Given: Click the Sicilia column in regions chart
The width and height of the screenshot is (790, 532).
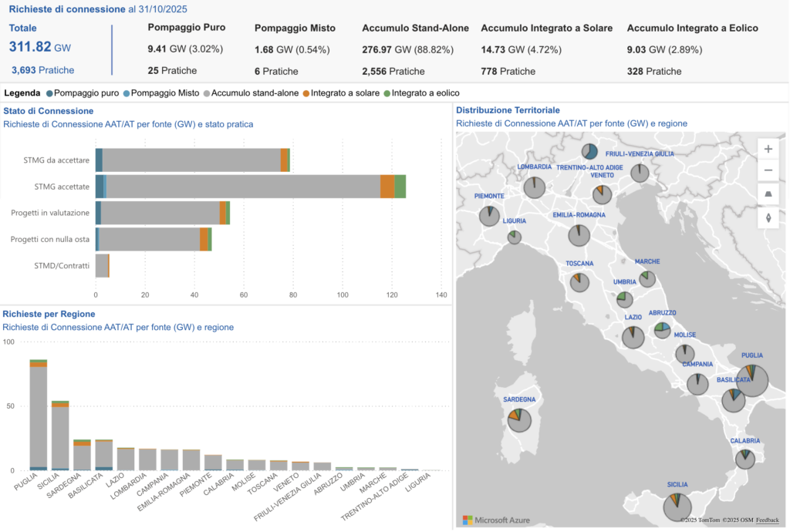Looking at the screenshot, I should coord(60,436).
